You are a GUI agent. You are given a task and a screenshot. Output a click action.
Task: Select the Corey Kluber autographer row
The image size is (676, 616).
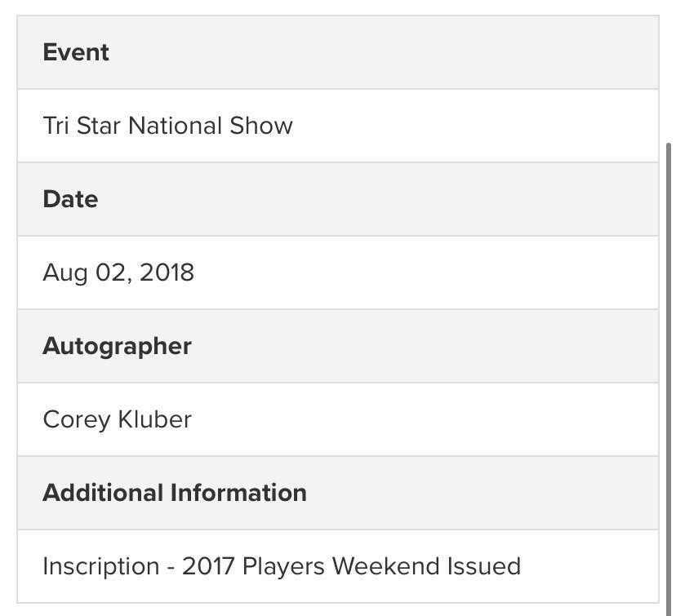click(x=338, y=419)
